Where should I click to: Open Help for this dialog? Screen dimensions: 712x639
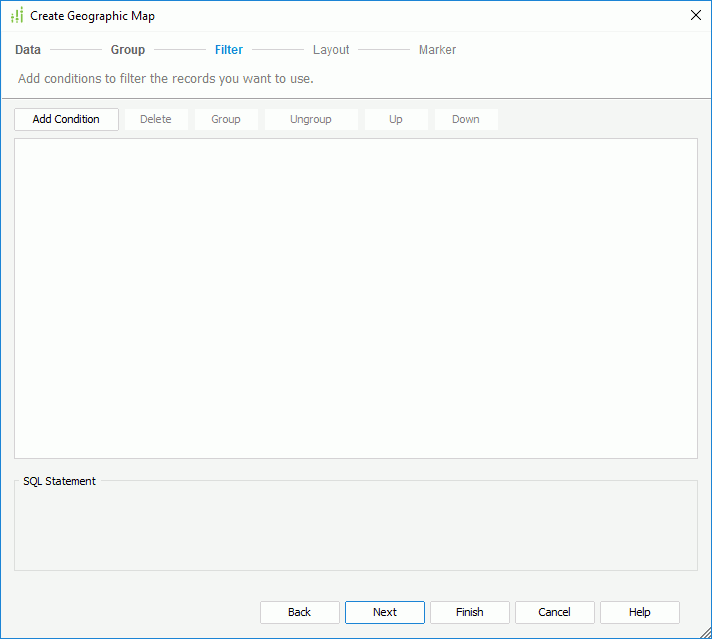click(640, 612)
